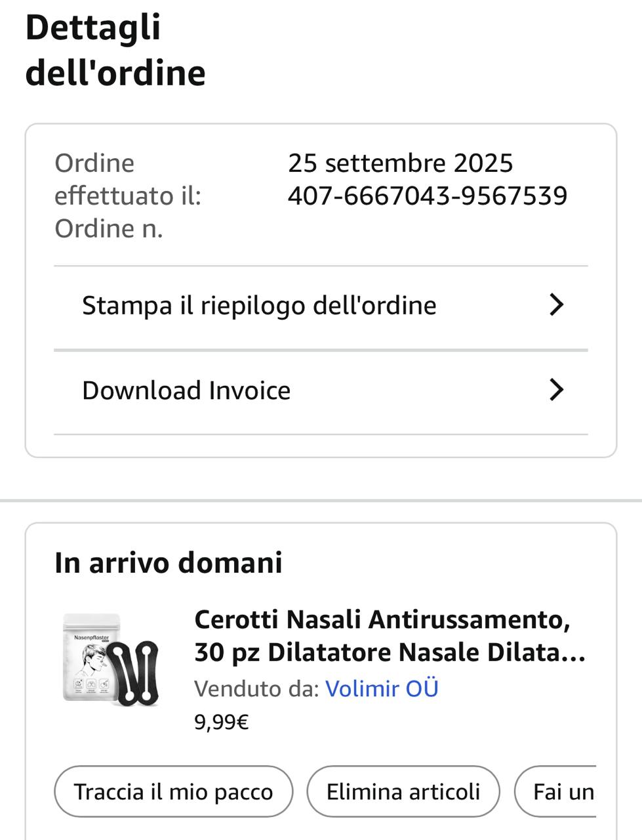The height and width of the screenshot is (840, 642).
Task: Tap the Download Invoice chevron arrow
Action: (x=556, y=390)
